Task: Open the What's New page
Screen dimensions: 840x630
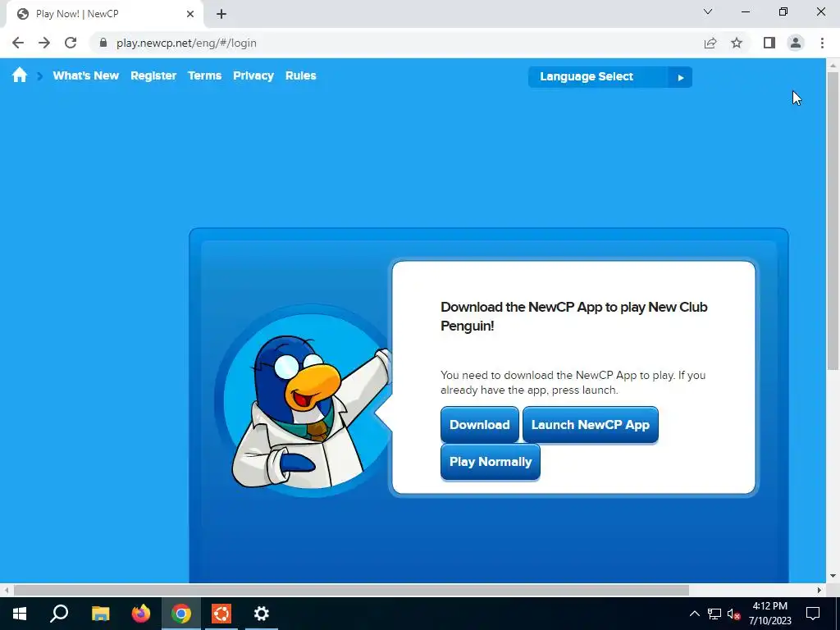Action: click(85, 75)
